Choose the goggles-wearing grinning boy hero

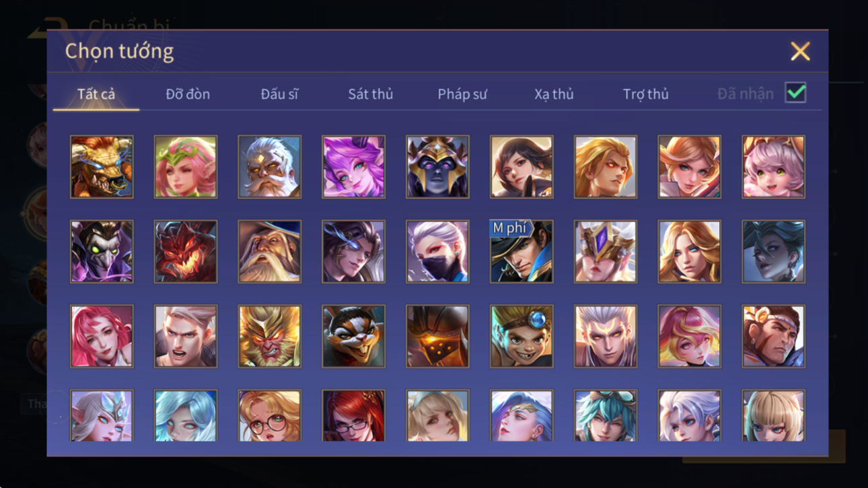click(x=521, y=337)
